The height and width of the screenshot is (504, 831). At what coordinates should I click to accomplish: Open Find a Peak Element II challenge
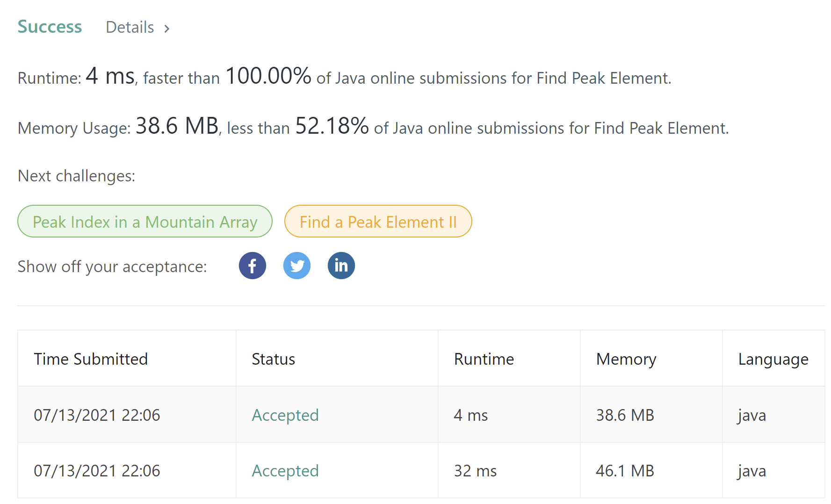click(378, 222)
